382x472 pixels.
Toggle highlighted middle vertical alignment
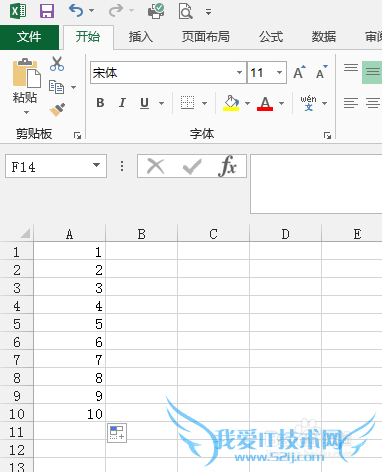372,72
